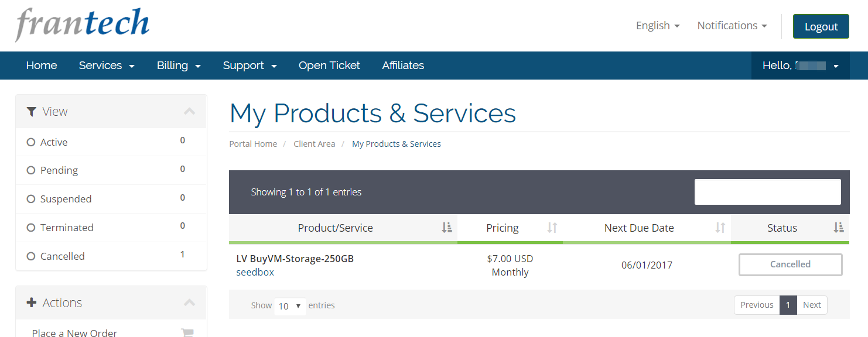
Task: Expand the Support menu
Action: click(x=250, y=66)
